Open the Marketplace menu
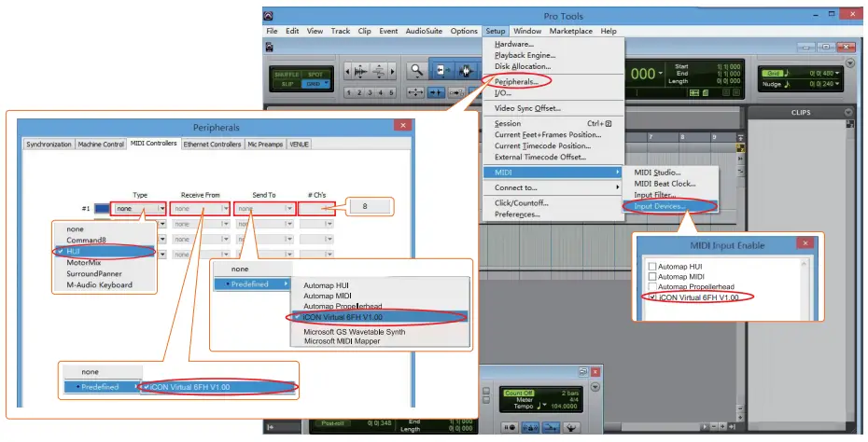The height and width of the screenshot is (442, 868). click(x=570, y=31)
